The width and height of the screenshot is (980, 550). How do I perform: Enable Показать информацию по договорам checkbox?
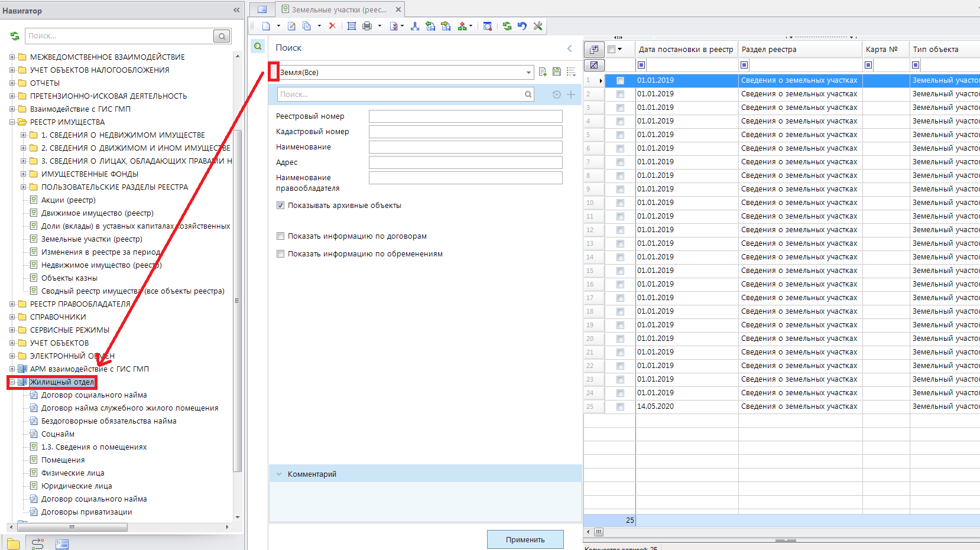pos(280,236)
